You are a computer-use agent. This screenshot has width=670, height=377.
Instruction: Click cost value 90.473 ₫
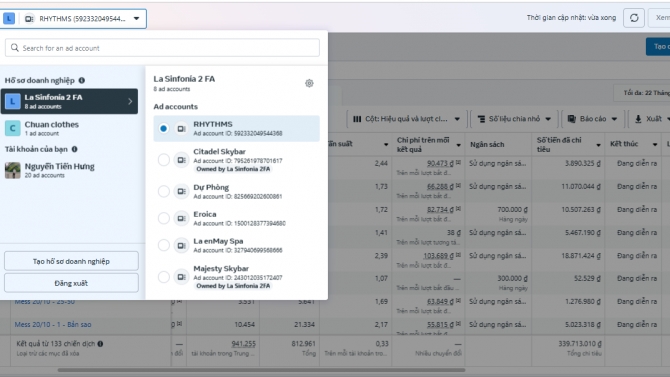coord(441,163)
